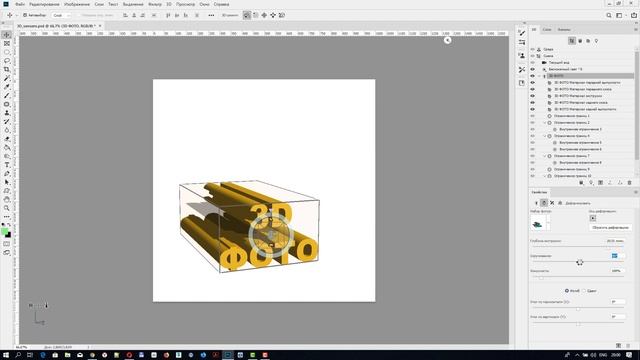Screen dimensions: 640x360
Task: Click the Render icon at the bottom of the 3D panel
Action: [x=600, y=183]
